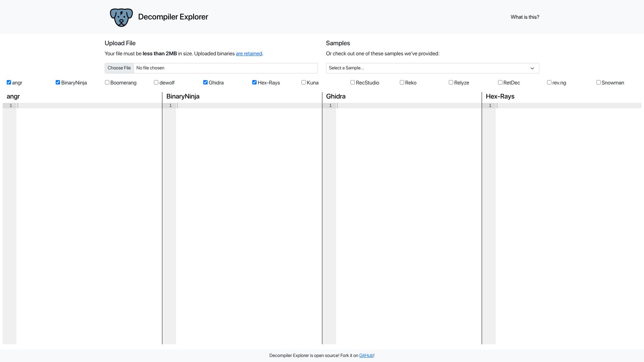Open the Select a Sample dropdown
This screenshot has height=362, width=644.
pos(432,68)
